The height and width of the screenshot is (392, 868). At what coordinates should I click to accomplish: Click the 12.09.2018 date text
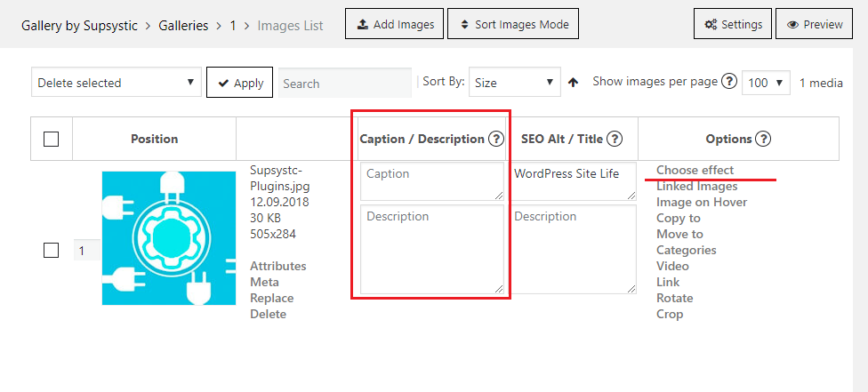[x=279, y=202]
